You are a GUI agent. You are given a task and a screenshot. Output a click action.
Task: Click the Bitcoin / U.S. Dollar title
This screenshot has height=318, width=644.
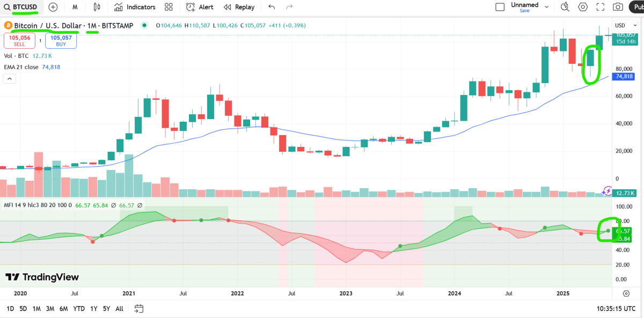point(48,25)
